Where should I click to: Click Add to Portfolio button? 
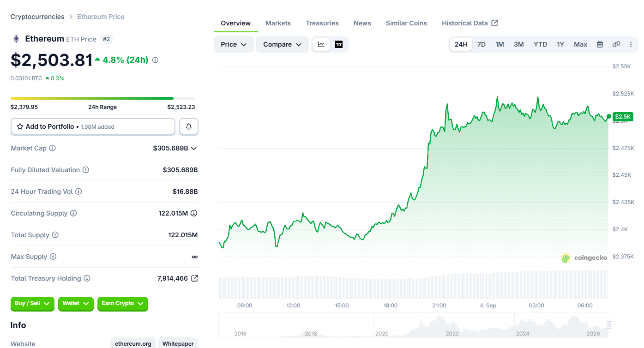click(x=93, y=126)
